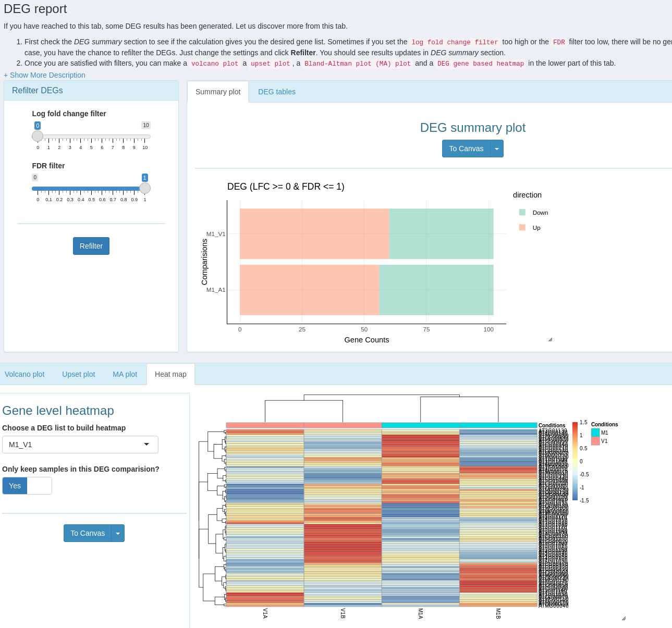Viewport: 672px width, 628px height.
Task: Click the Down legend color swatch
Action: [522, 213]
